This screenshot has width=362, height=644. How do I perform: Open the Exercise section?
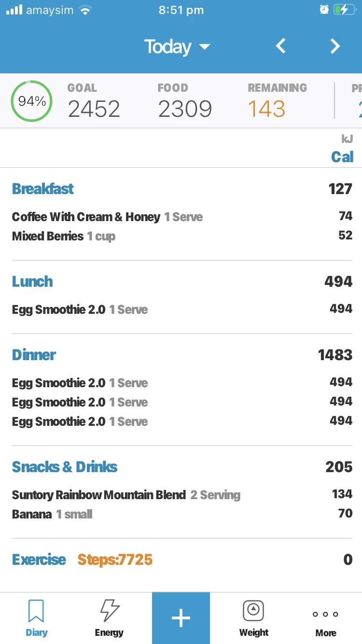click(39, 560)
